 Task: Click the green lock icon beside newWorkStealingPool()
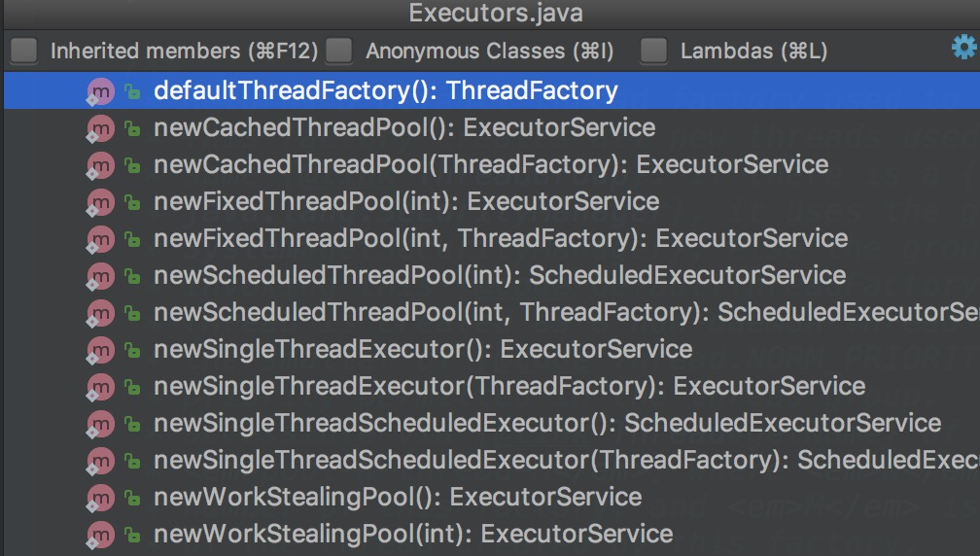132,498
